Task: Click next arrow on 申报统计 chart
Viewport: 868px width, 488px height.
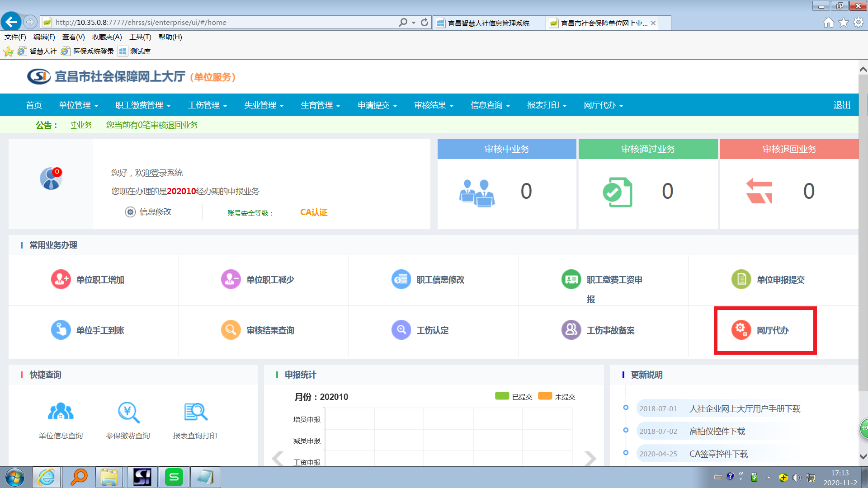Action: pos(590,458)
